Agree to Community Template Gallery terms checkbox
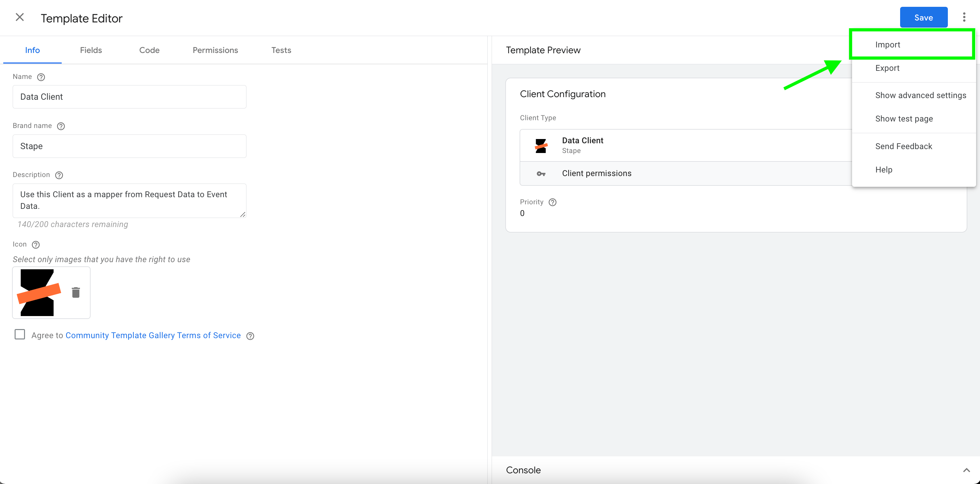The height and width of the screenshot is (484, 980). point(20,335)
